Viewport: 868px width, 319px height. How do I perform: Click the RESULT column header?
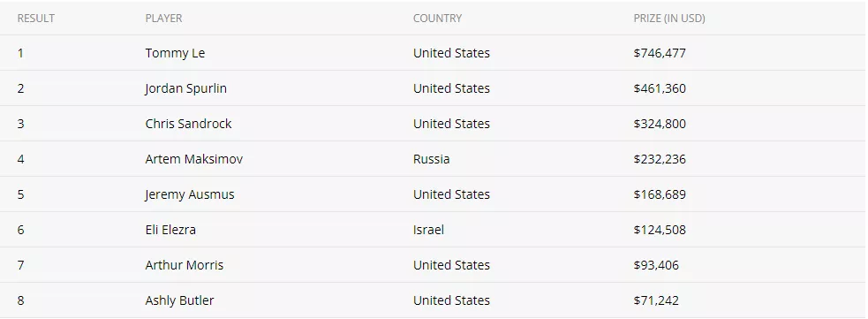[x=36, y=19]
